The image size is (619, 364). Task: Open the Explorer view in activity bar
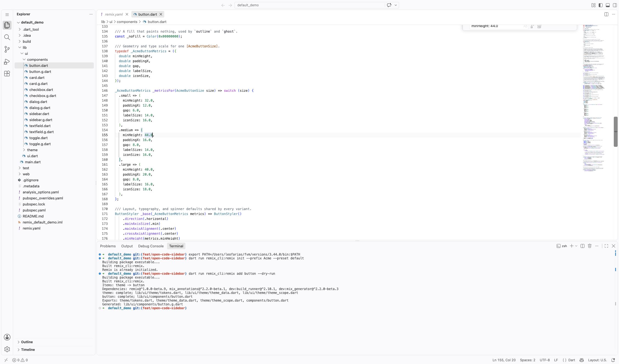coord(7,25)
